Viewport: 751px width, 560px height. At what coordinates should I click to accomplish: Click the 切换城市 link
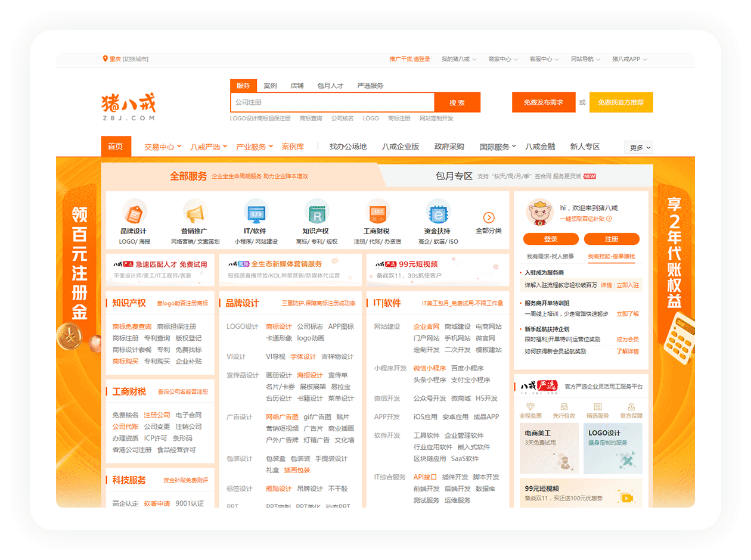click(135, 60)
